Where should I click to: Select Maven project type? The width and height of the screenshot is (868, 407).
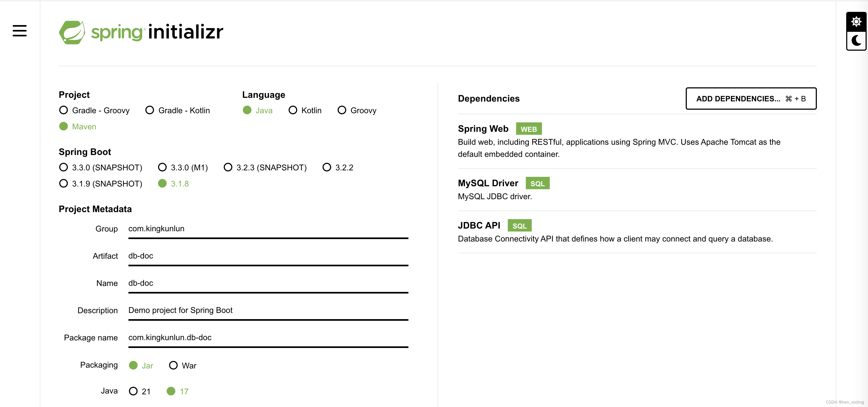pos(78,126)
